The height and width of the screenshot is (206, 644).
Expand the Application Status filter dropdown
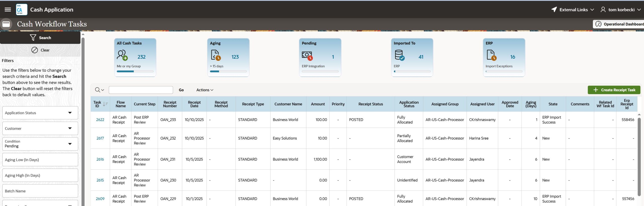pyautogui.click(x=70, y=113)
